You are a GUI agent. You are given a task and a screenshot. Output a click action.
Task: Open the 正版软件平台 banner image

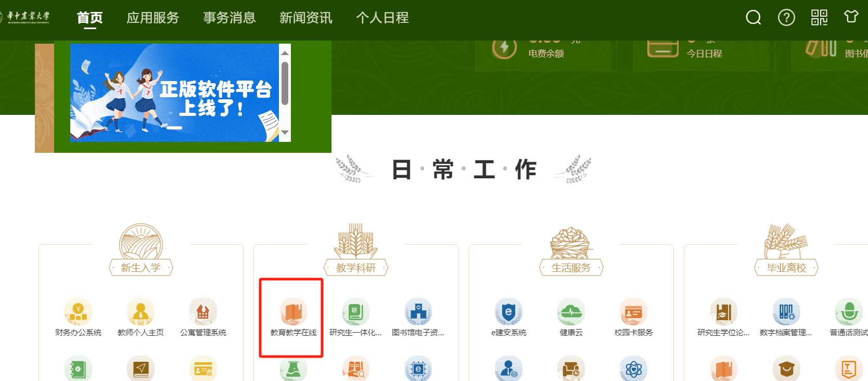175,93
